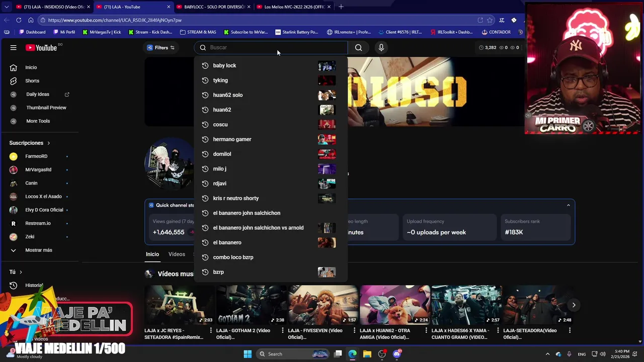
Task: Switch to the Inicio channel tab
Action: pyautogui.click(x=152, y=254)
